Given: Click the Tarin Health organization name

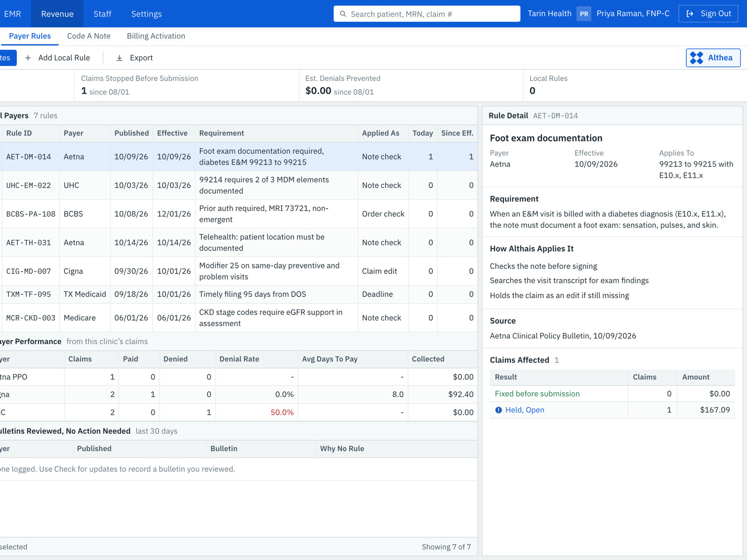Looking at the screenshot, I should click(x=550, y=14).
